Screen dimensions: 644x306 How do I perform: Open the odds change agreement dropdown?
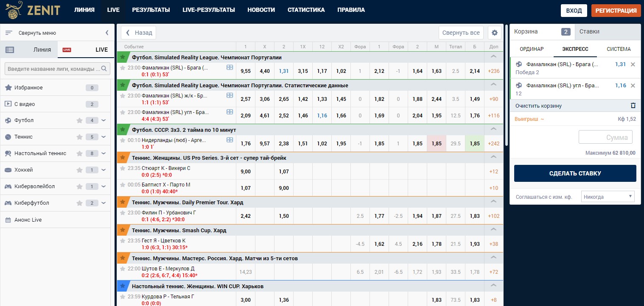608,197
